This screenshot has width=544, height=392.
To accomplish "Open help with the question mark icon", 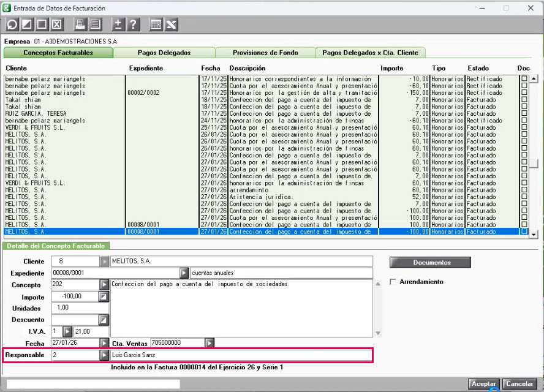I will click(x=133, y=24).
